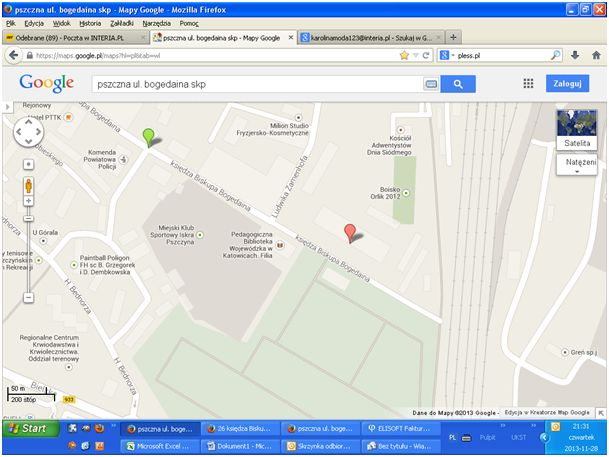
Task: Click the Miejski Klub Sportowy Iskra marker
Action: [200, 235]
